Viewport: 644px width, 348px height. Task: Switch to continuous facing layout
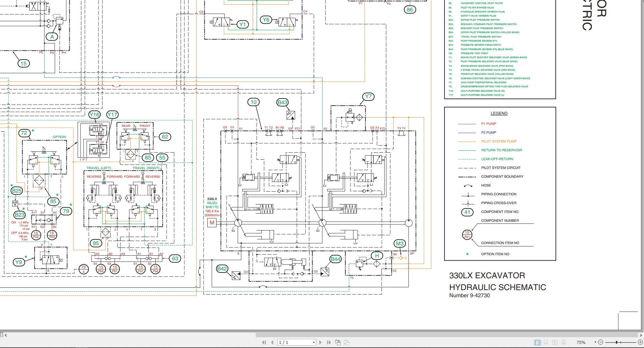pos(563,343)
